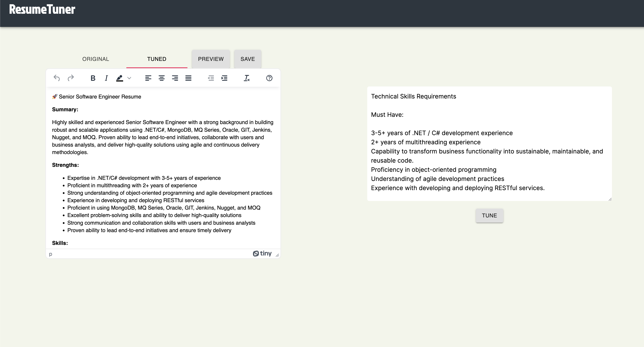Click the Undo arrow icon

pos(57,78)
